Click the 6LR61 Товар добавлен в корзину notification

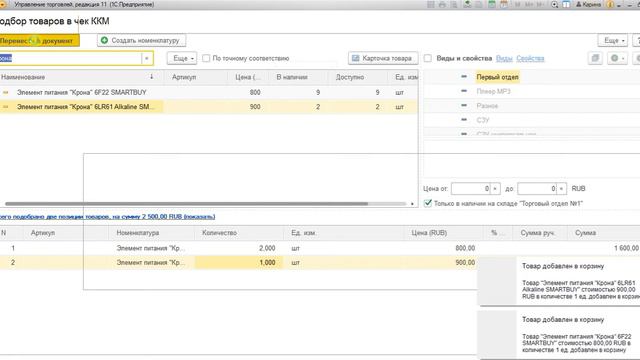(x=559, y=281)
